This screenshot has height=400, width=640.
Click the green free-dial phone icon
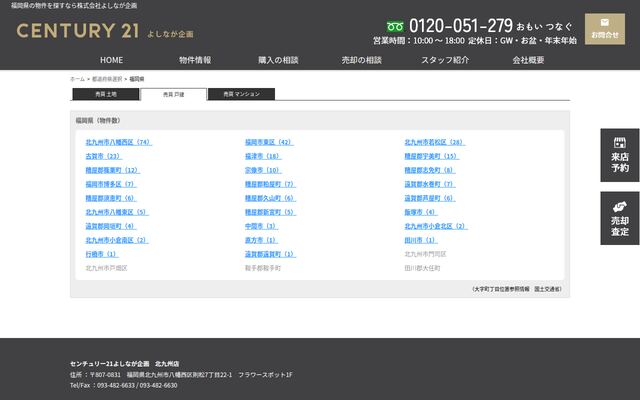click(395, 27)
